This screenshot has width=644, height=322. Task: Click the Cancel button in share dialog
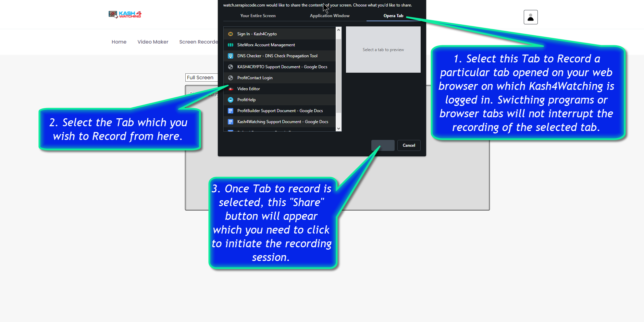tap(409, 145)
